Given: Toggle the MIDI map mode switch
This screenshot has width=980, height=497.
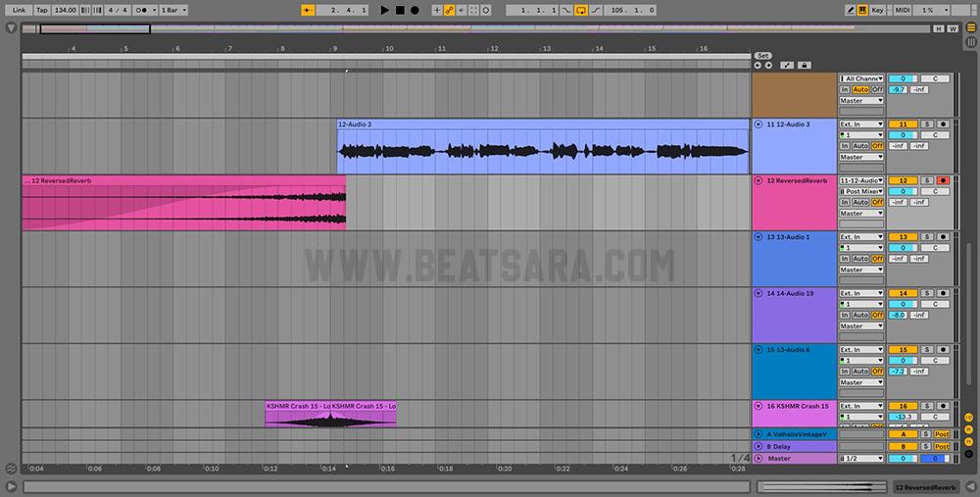Looking at the screenshot, I should tap(903, 10).
